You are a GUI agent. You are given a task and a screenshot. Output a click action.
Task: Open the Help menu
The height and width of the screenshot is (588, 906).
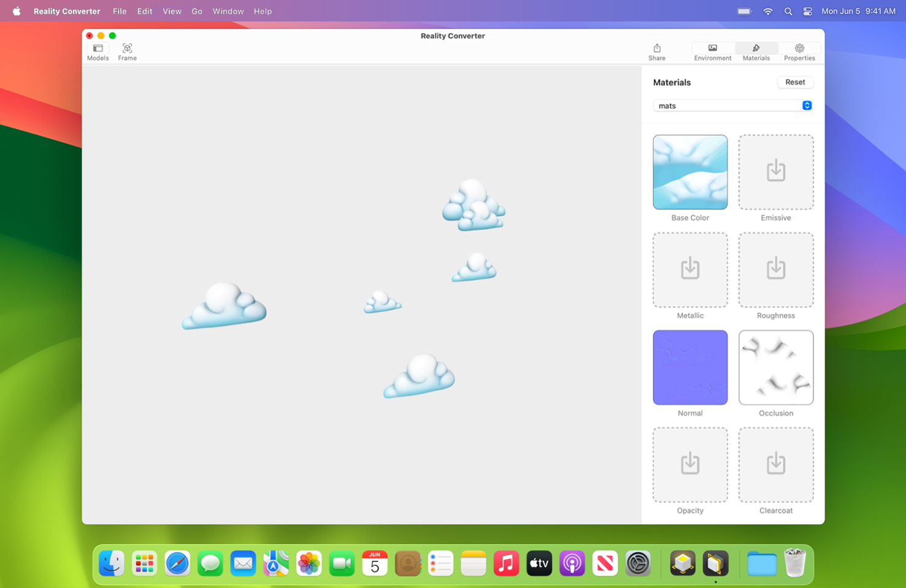coord(263,11)
